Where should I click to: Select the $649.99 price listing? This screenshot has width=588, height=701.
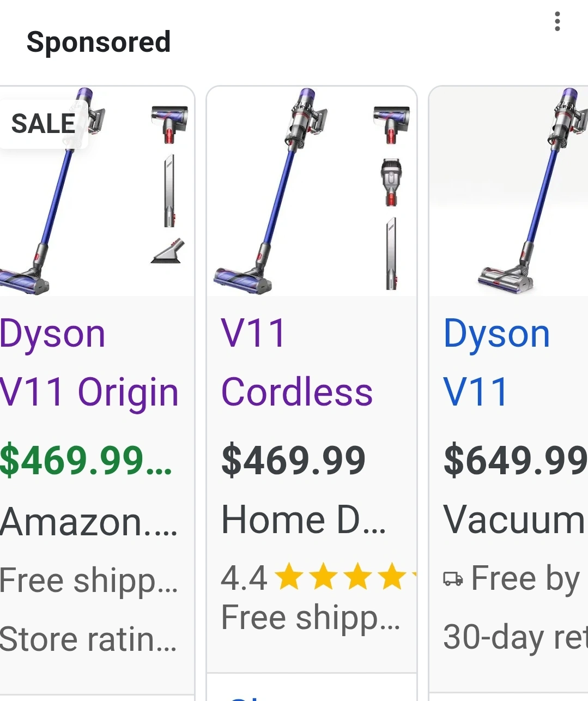click(x=516, y=461)
